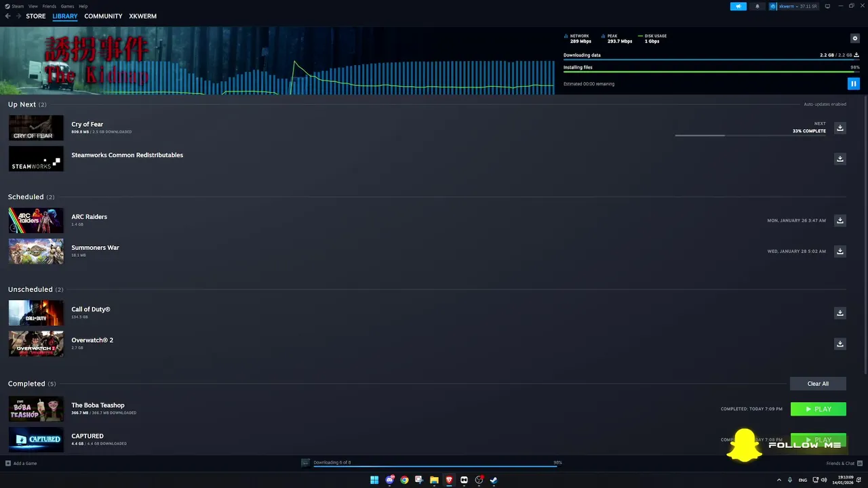868x488 pixels.
Task: Switch to the COMMUNITY tab
Action: click(103, 16)
